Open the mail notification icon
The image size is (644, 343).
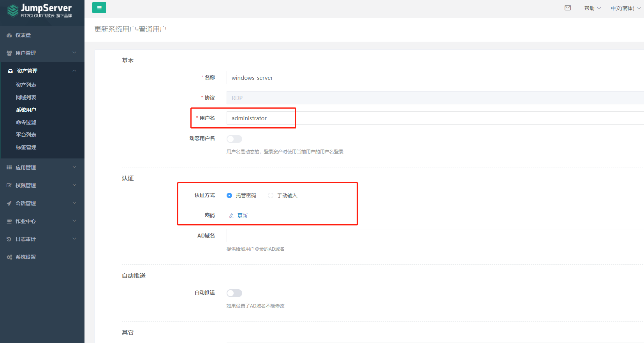point(568,8)
